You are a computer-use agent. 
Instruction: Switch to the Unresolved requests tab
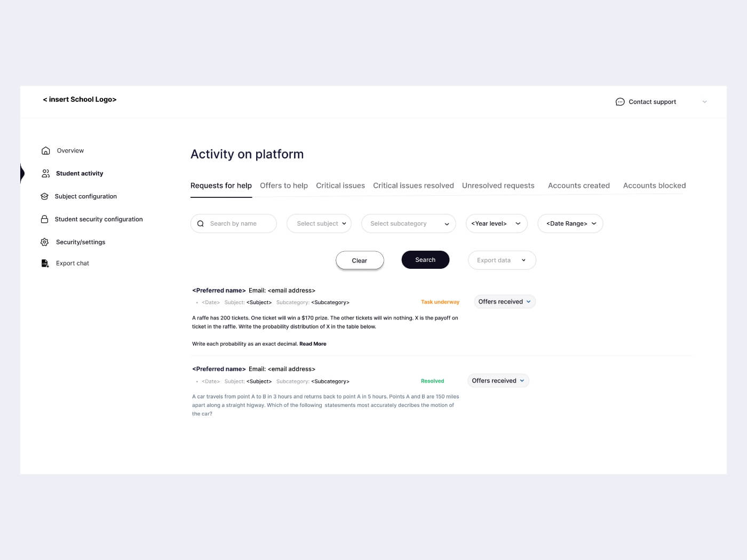point(498,185)
